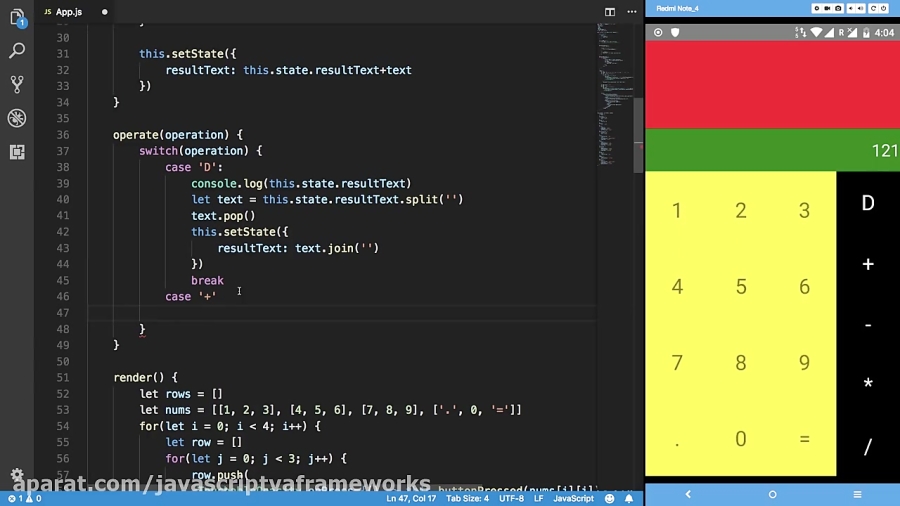
Task: Click the battery icon in Android status bar
Action: 866,33
